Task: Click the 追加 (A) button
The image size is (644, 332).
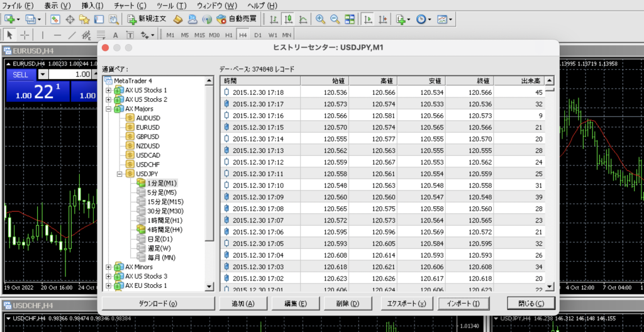Action: pyautogui.click(x=243, y=304)
